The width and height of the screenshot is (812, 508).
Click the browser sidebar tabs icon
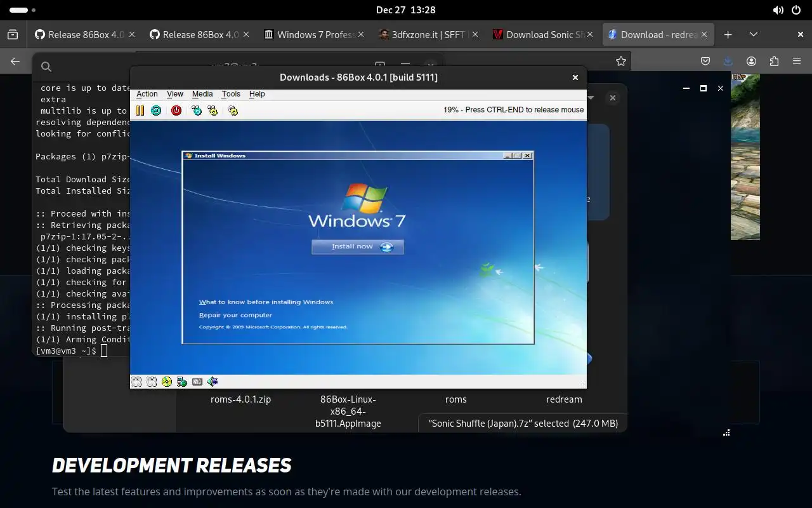point(13,35)
